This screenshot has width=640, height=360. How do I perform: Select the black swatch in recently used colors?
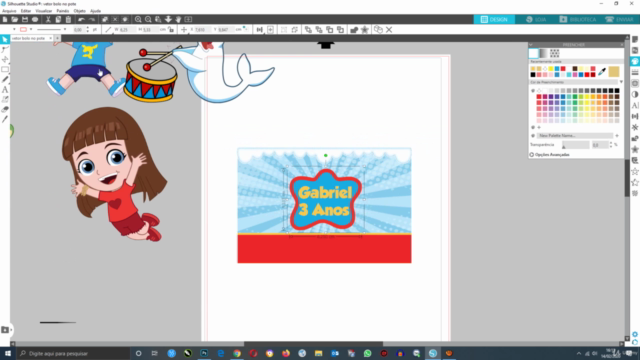[x=533, y=75]
